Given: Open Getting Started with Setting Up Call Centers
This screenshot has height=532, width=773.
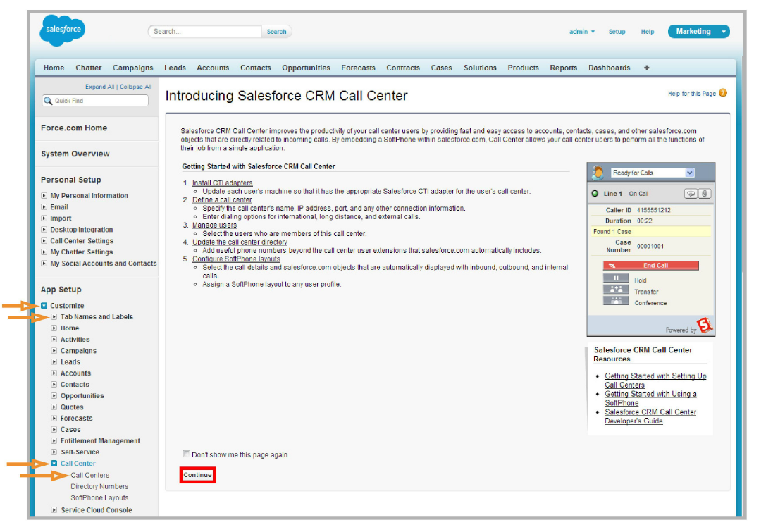Looking at the screenshot, I should (655, 380).
